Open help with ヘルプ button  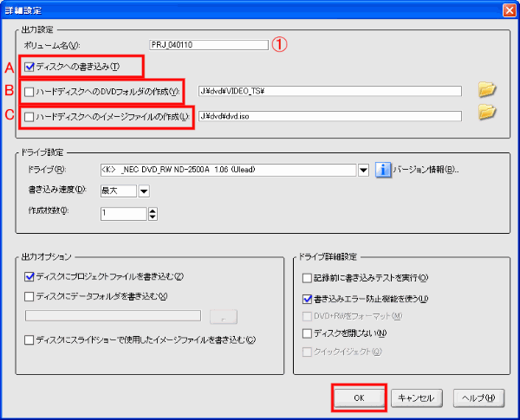478,397
